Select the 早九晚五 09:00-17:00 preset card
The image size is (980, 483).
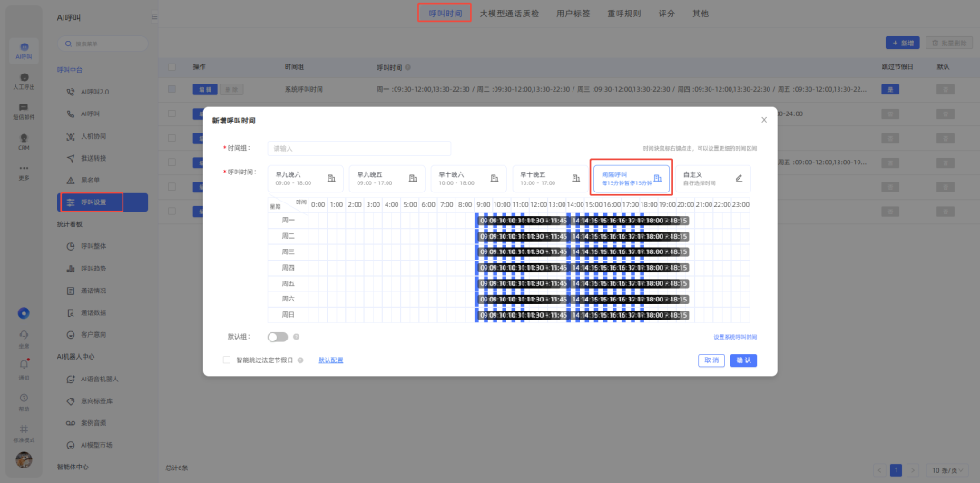(387, 178)
